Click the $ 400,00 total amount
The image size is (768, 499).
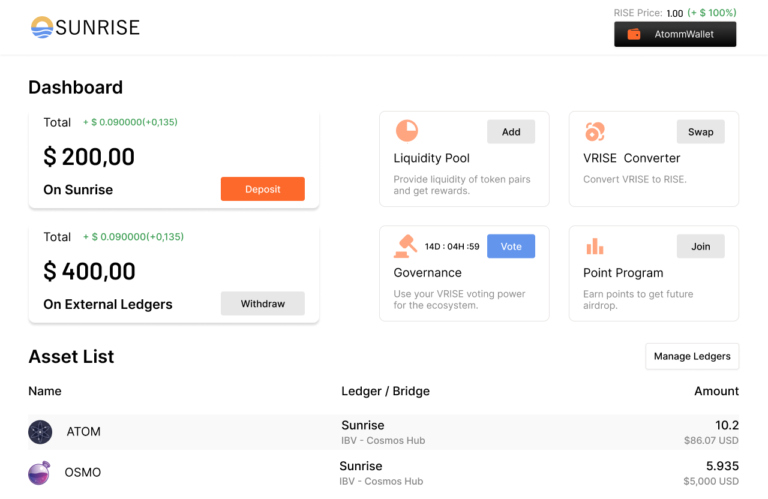pos(89,272)
